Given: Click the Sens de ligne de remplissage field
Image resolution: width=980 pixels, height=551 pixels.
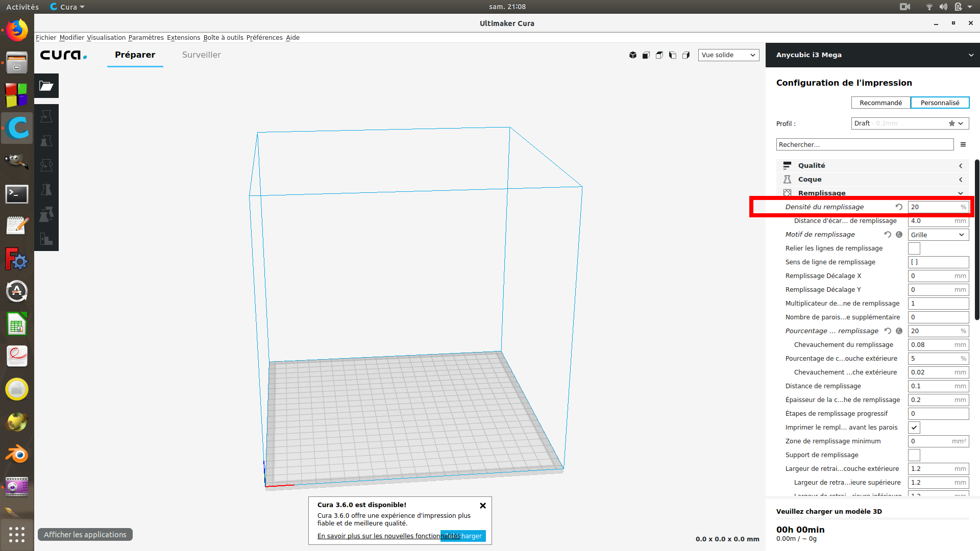Looking at the screenshot, I should click(x=938, y=262).
